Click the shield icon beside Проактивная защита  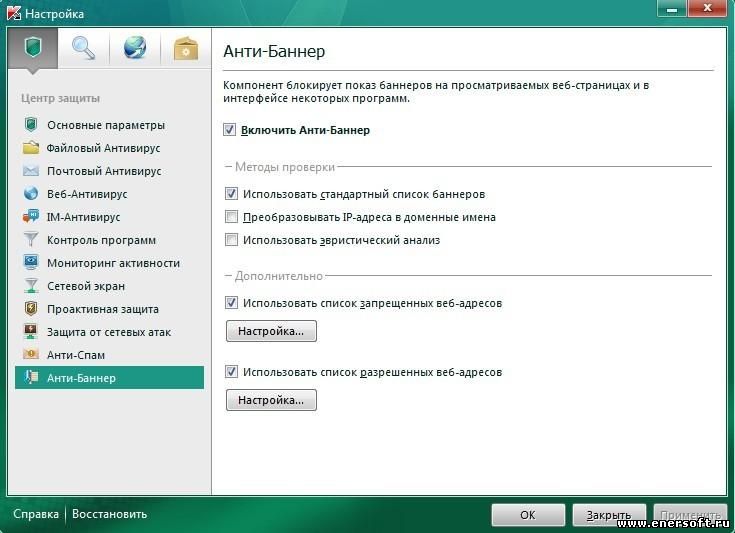(x=31, y=308)
